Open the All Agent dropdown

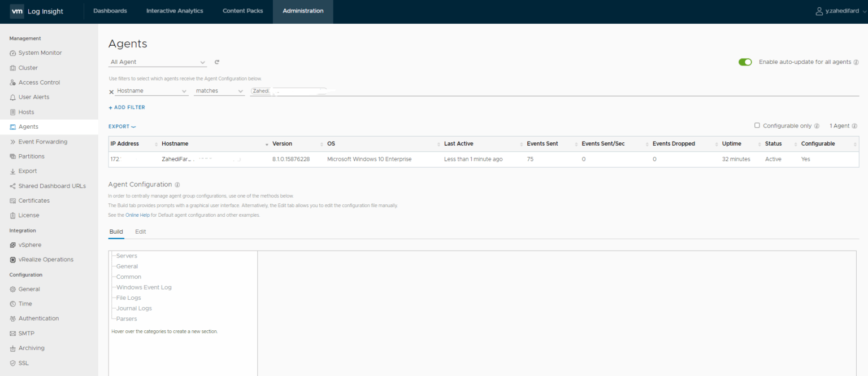[x=157, y=62]
